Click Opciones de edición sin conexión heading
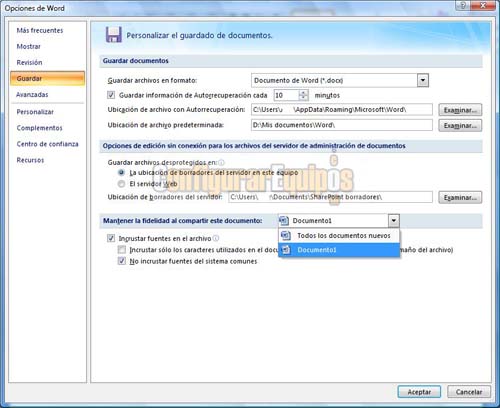 [x=254, y=146]
